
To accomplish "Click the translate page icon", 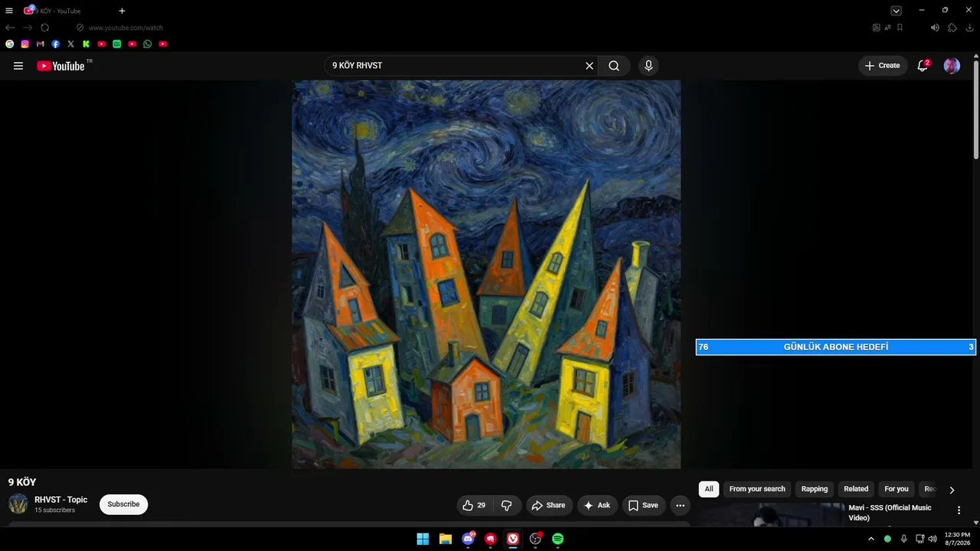I will 888,28.
